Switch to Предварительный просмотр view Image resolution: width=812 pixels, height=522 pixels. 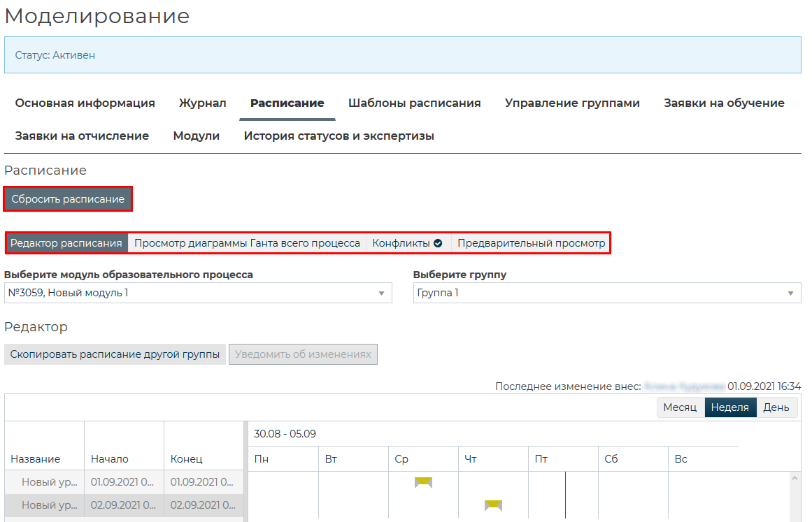pos(531,243)
